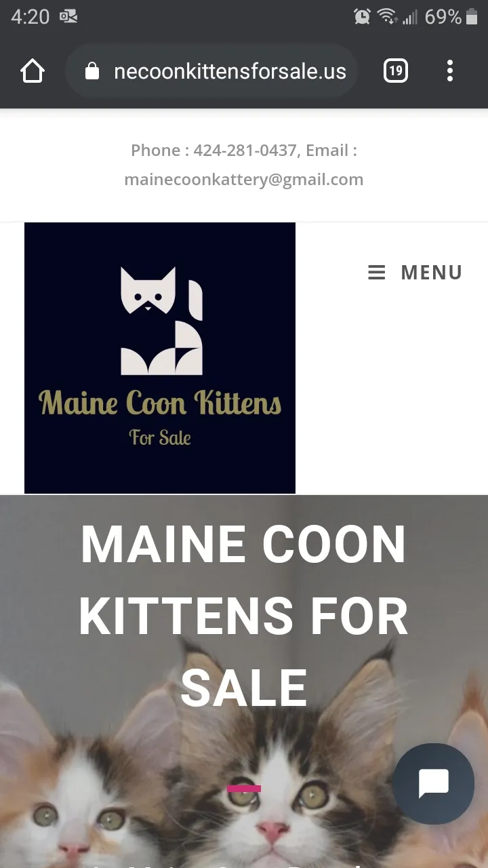Viewport: 488px width, 868px height.
Task: Expand the MENU navigation
Action: point(415,273)
